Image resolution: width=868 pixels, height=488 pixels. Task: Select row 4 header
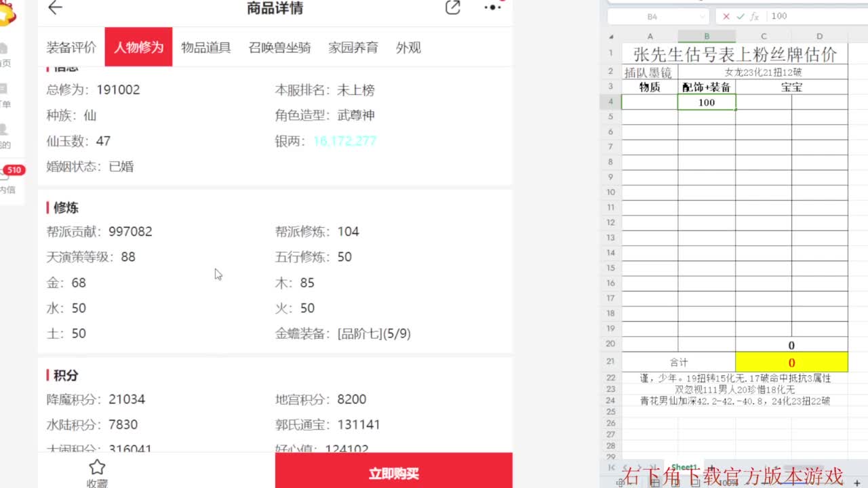click(x=610, y=102)
